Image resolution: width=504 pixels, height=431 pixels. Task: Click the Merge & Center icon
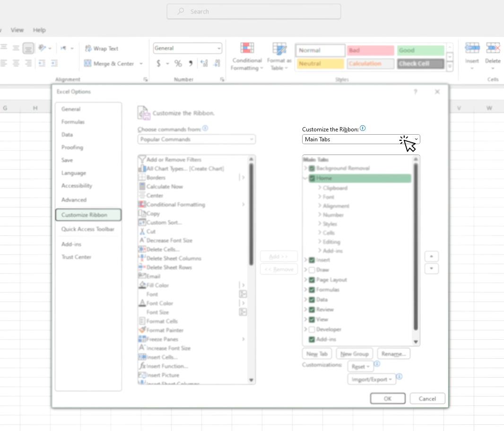point(88,63)
